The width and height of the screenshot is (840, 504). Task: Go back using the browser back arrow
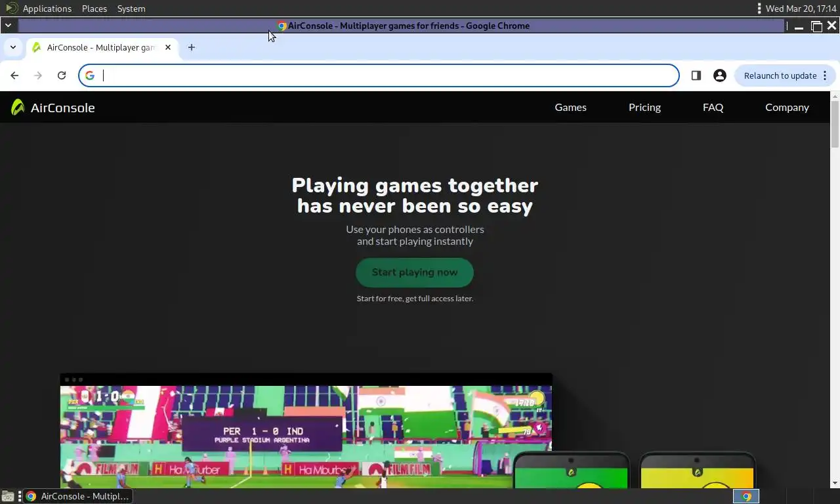[14, 75]
